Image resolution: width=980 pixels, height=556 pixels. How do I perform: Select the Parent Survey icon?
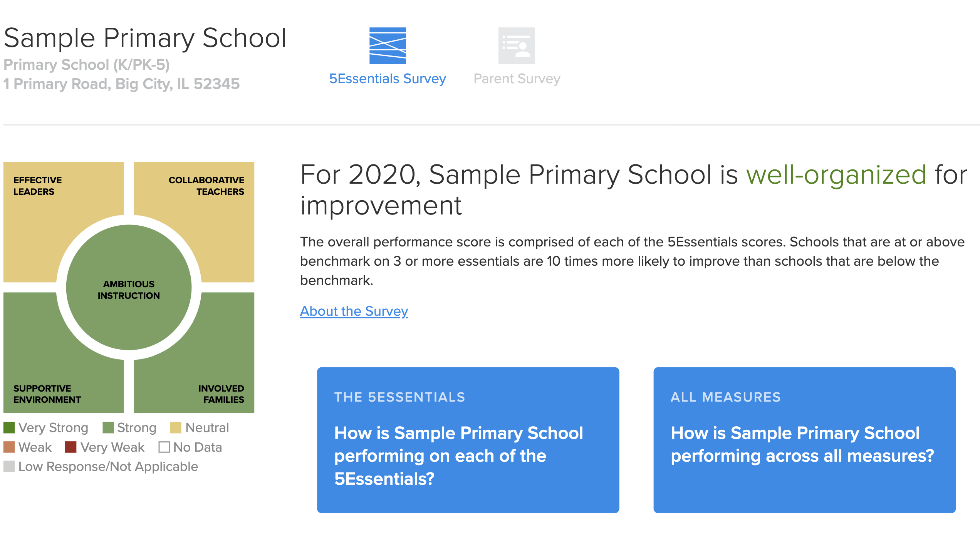[517, 45]
